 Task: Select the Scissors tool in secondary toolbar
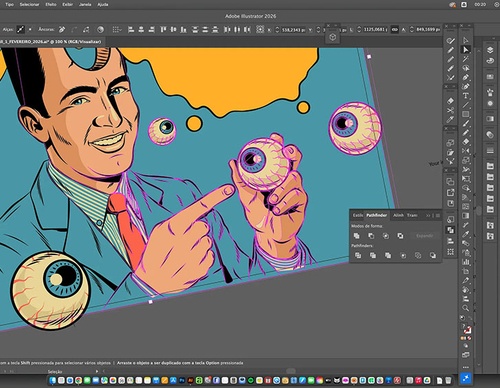coord(450,110)
